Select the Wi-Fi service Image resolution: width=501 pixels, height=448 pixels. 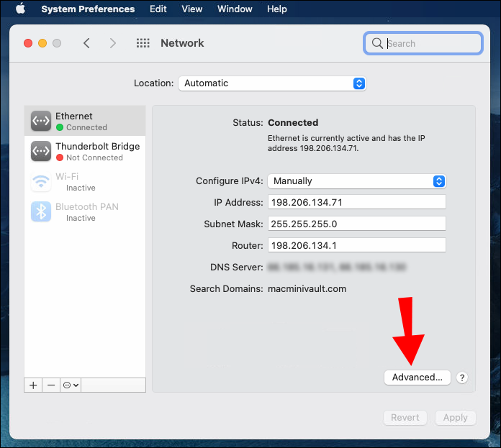pos(85,181)
